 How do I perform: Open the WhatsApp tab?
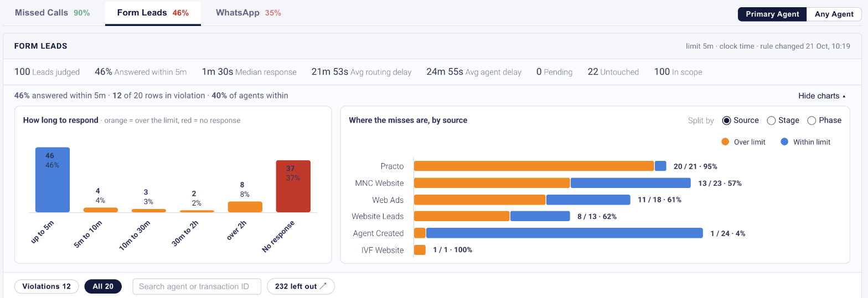click(249, 13)
